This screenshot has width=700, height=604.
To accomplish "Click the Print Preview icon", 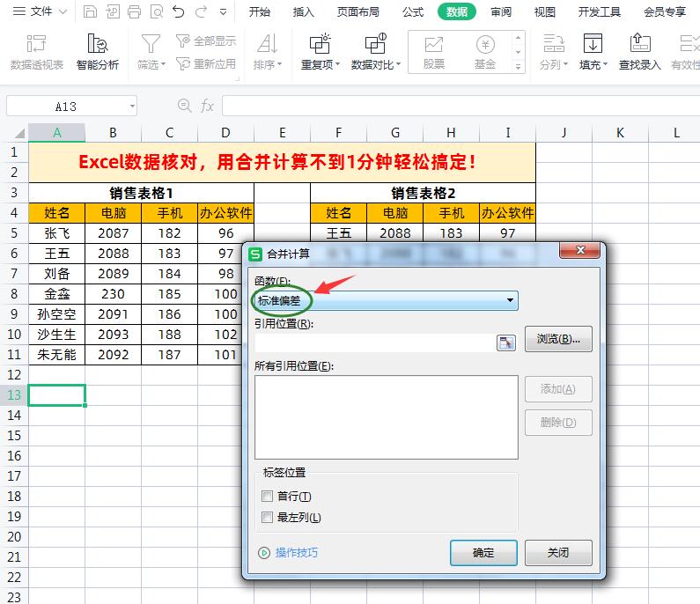I will pos(157,11).
